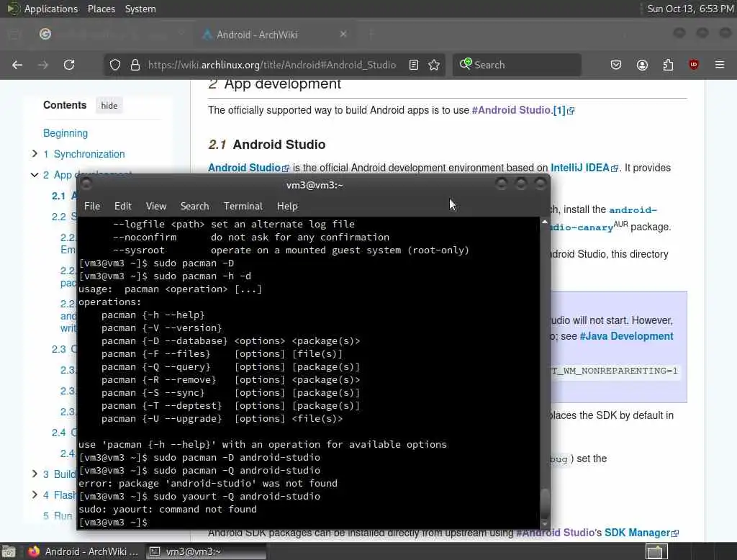
Task: Open terminal Search menu
Action: (194, 206)
